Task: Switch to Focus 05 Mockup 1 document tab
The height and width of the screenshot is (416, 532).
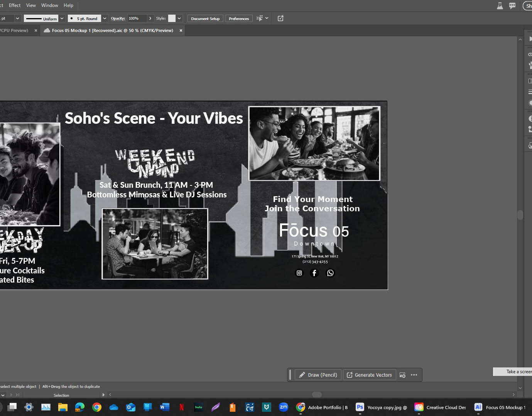Action: (112, 30)
